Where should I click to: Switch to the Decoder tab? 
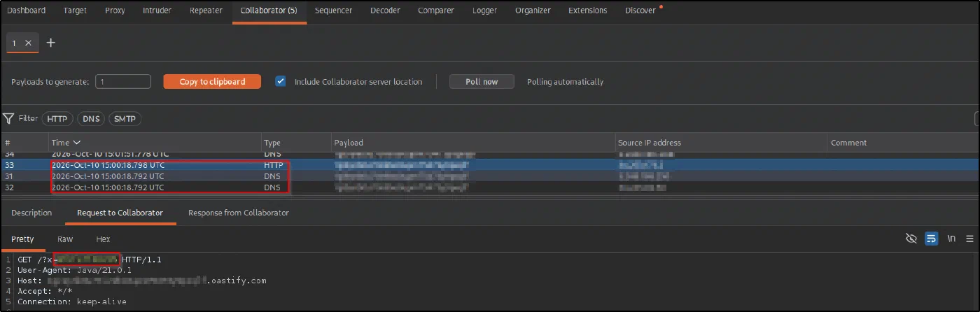tap(385, 10)
